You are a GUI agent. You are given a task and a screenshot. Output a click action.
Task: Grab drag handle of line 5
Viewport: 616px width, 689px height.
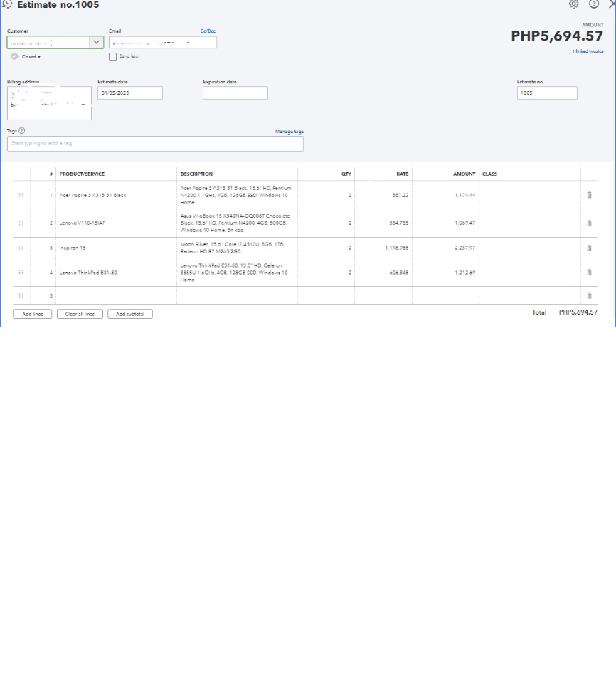click(21, 295)
